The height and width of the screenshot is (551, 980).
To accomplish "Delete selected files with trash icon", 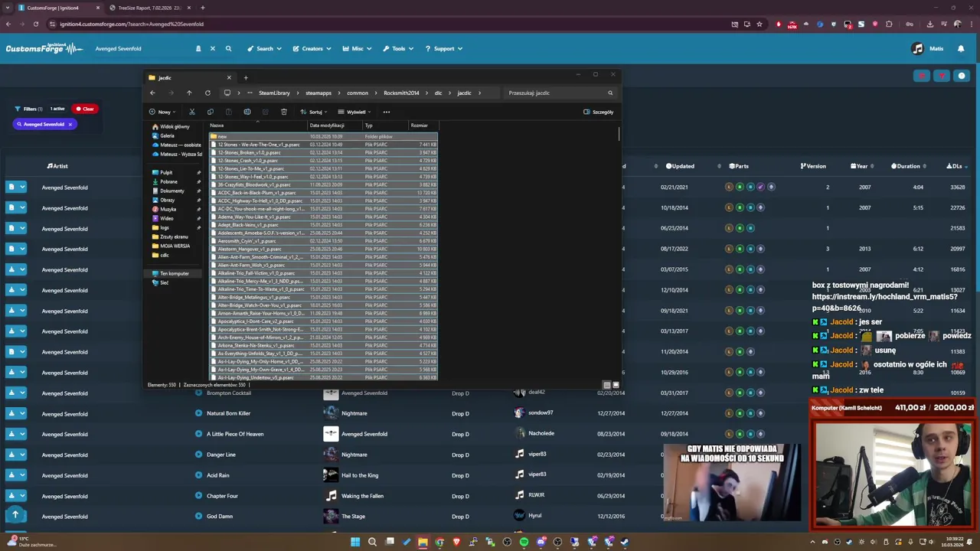I will pos(284,112).
